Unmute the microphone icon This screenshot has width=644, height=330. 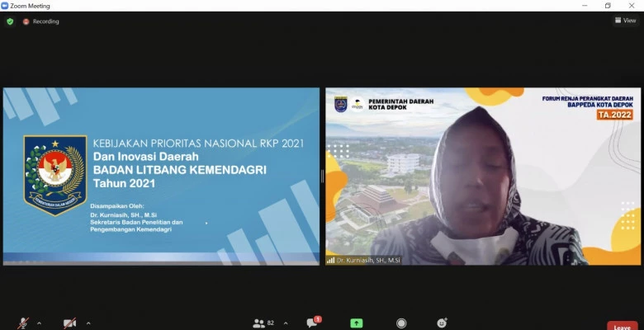click(23, 323)
